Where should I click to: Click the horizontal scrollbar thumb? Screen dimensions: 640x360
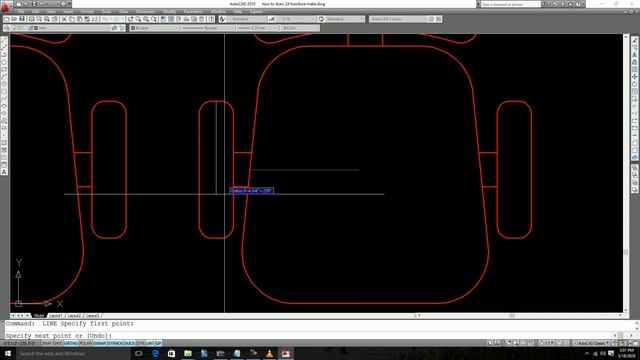(x=512, y=316)
